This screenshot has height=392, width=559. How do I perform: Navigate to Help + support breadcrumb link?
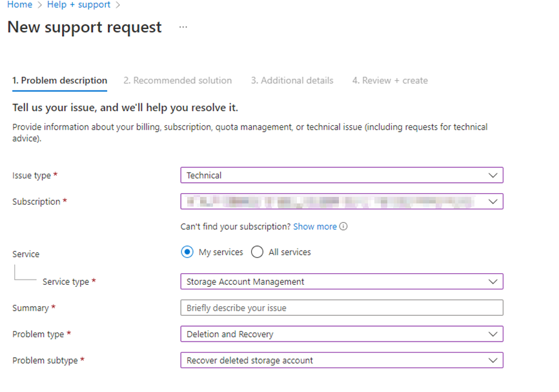79,5
